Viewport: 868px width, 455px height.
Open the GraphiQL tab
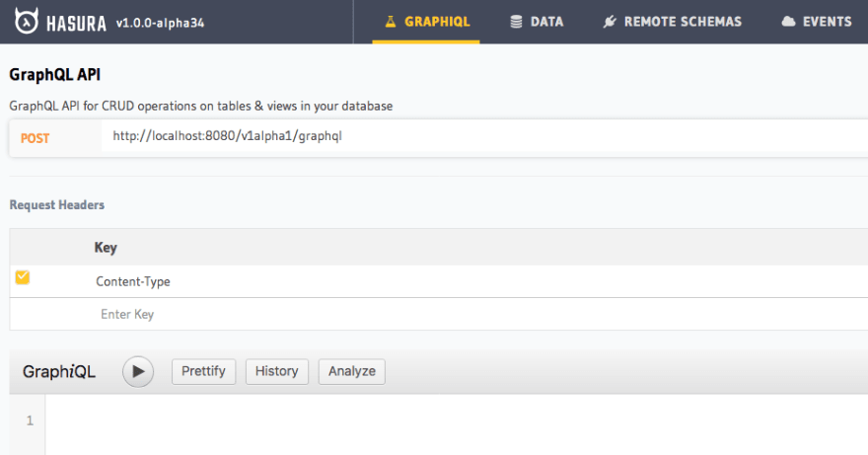click(426, 22)
